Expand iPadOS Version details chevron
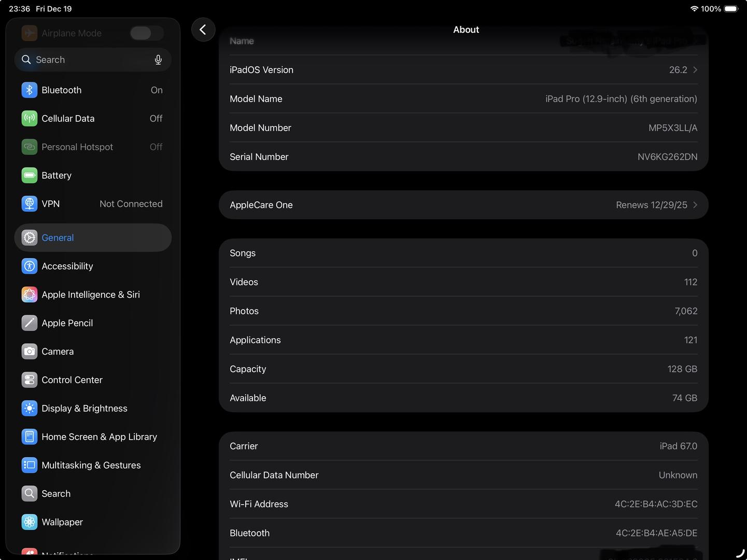The image size is (747, 560). (x=695, y=70)
